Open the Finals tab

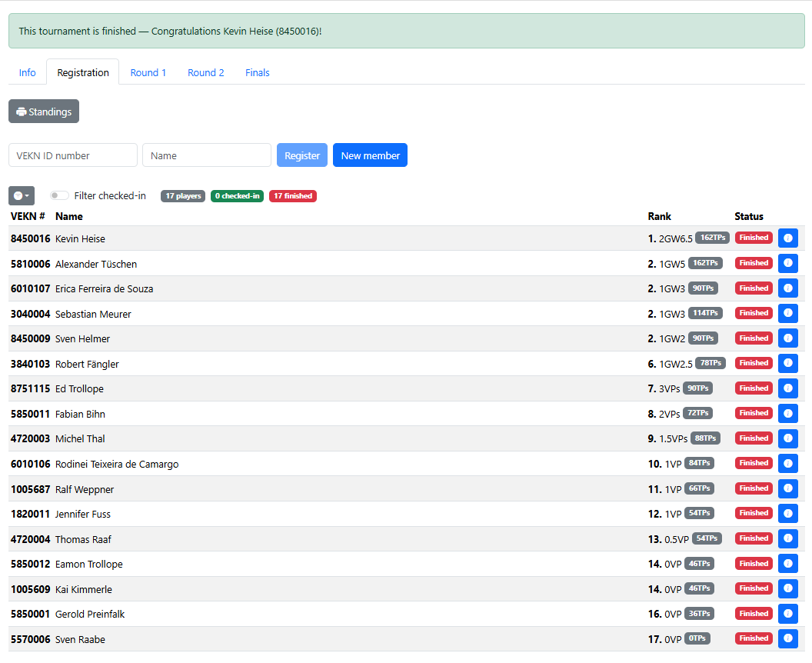258,72
